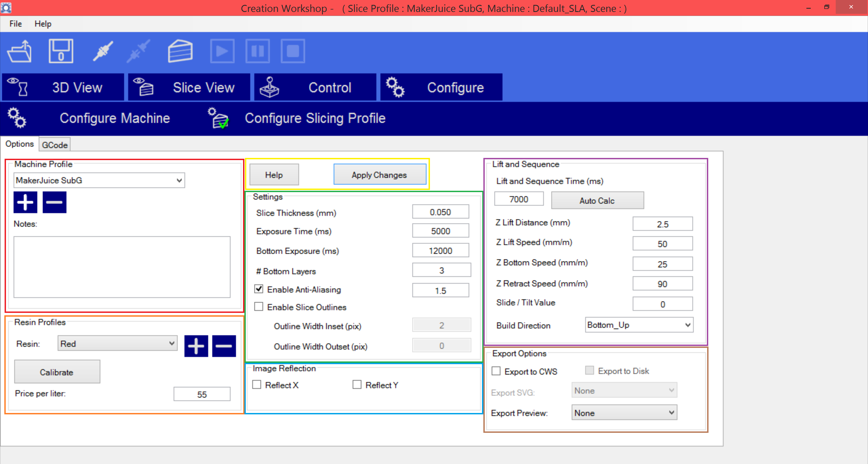Click Apply Changes button
The width and height of the screenshot is (868, 464).
[380, 174]
